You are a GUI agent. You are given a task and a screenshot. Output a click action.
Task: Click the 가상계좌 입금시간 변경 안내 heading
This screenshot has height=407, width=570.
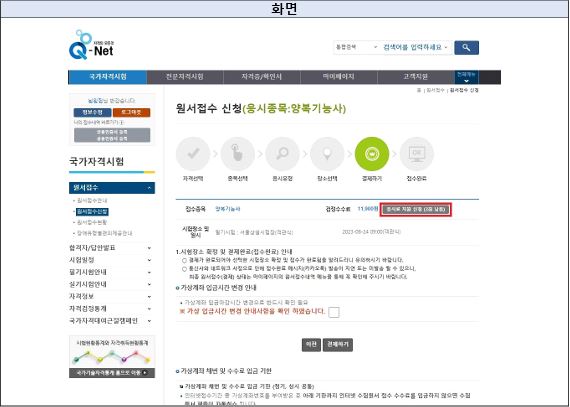[x=218, y=288]
